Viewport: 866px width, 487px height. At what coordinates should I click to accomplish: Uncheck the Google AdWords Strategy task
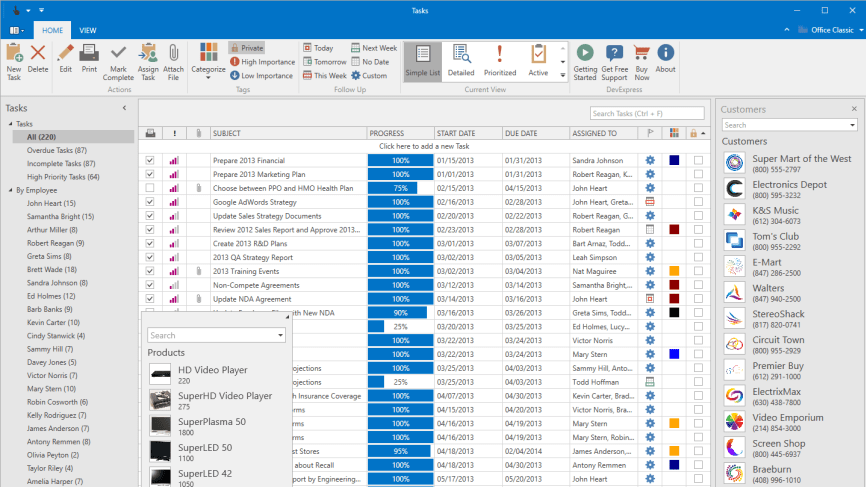[x=150, y=202]
